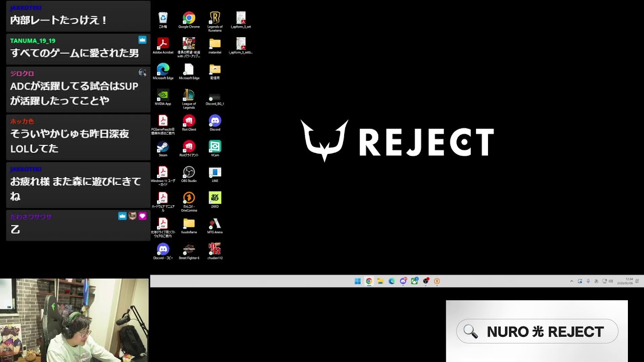Screen dimensions: 644x362
Task: Open the LINE desktop icon
Action: 215,174
